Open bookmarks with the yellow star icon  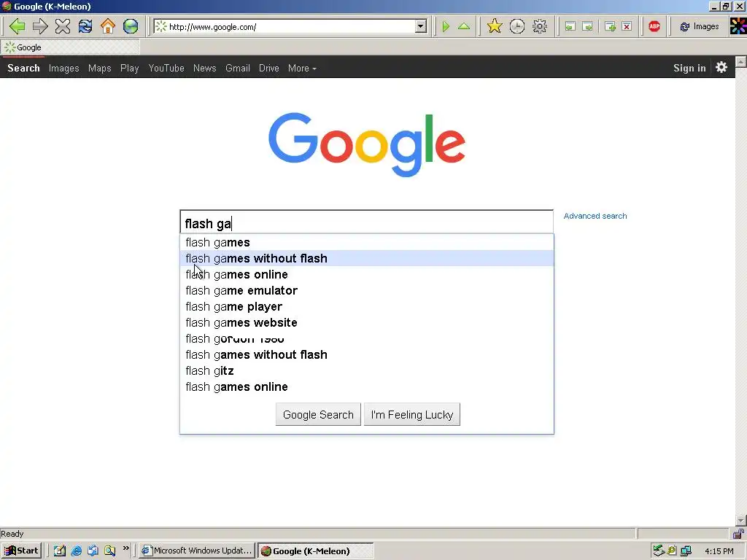[495, 26]
